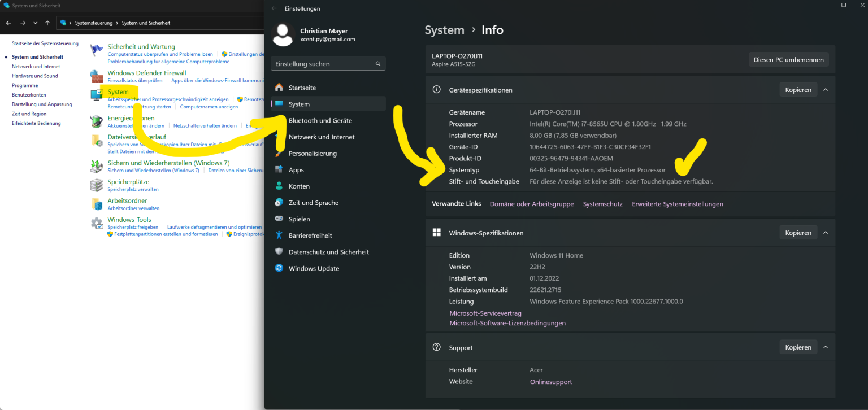Collapse the Support section chevron

tap(826, 347)
